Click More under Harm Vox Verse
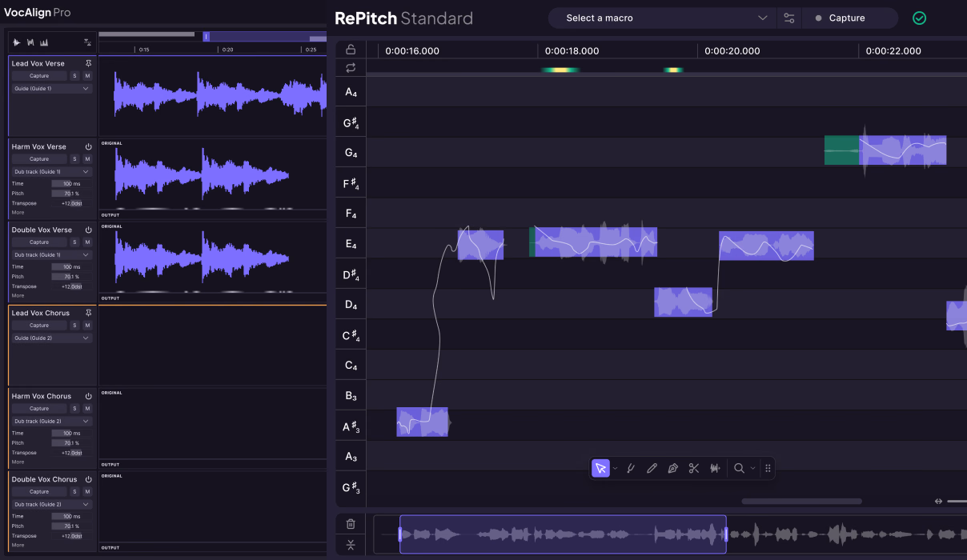 tap(18, 213)
